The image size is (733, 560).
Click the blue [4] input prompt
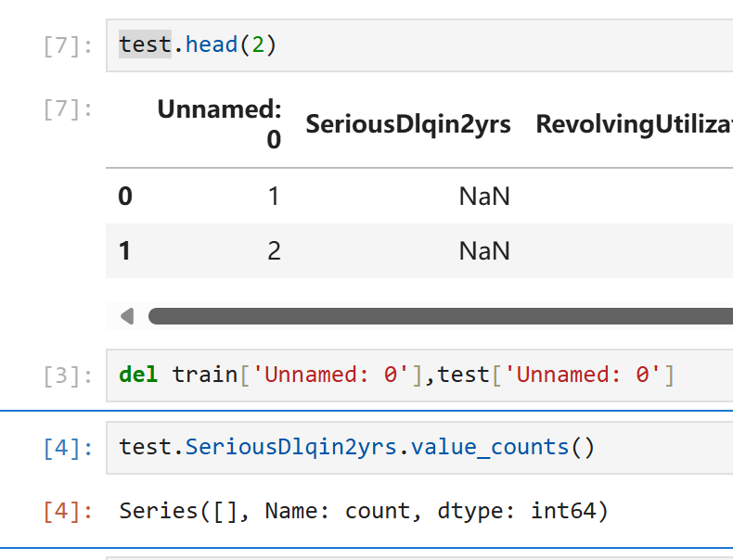tap(68, 449)
